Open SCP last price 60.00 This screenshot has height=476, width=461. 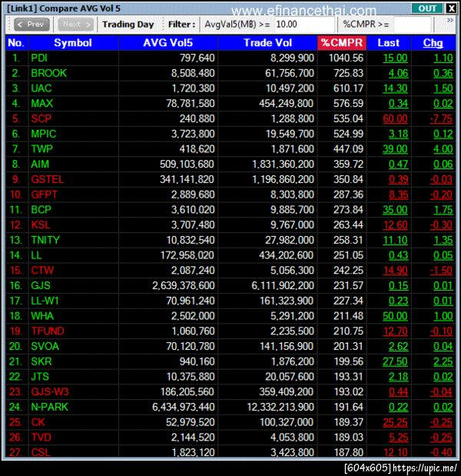pyautogui.click(x=395, y=118)
